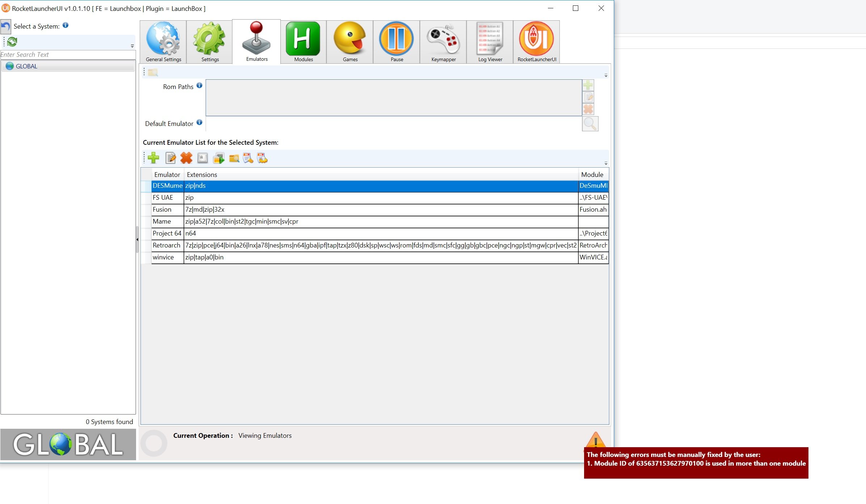866x504 pixels.
Task: Expand rom paths toolbar overflow arrow
Action: pyautogui.click(x=606, y=76)
